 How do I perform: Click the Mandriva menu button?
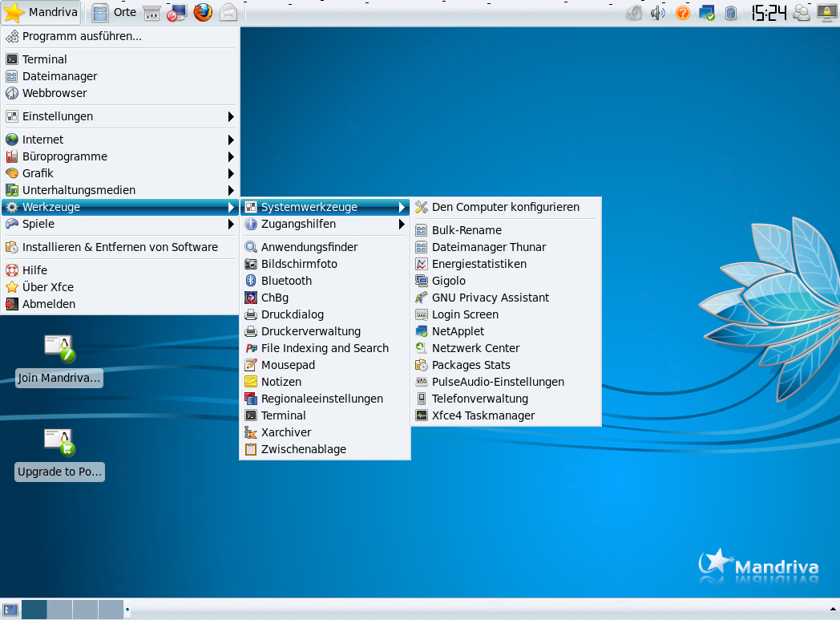[41, 13]
